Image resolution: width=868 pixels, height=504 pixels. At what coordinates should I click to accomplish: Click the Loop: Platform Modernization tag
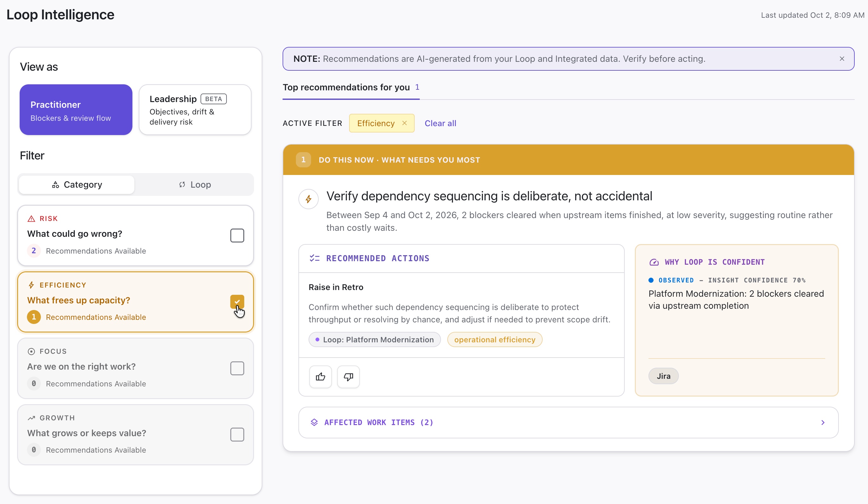374,339
